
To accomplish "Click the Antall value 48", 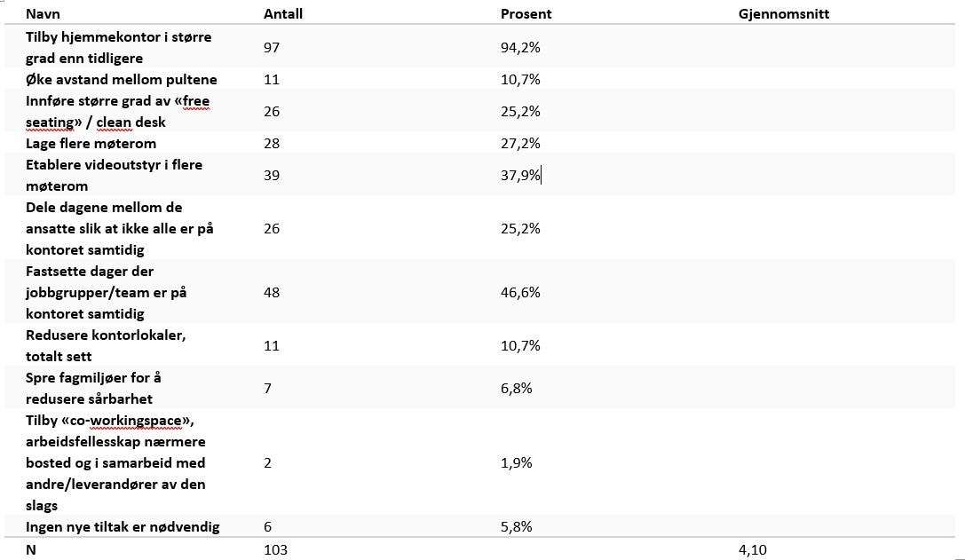I will tap(272, 293).
